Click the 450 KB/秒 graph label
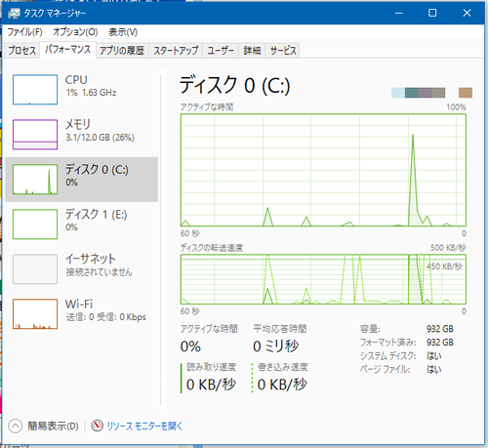488x448 pixels. (444, 266)
